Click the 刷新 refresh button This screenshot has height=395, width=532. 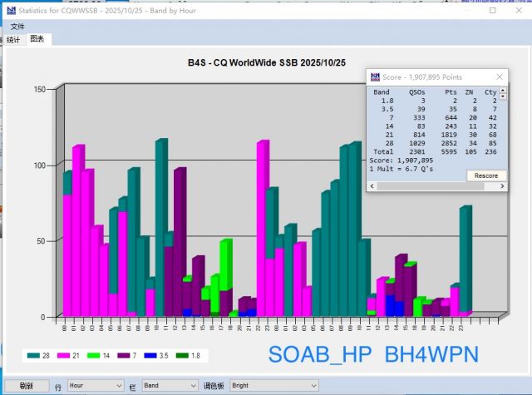click(26, 386)
